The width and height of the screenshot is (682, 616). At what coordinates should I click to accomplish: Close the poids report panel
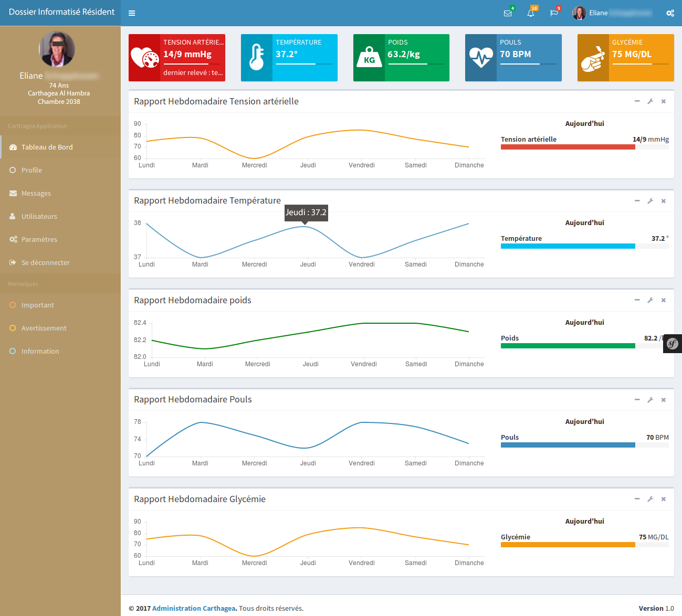point(664,300)
